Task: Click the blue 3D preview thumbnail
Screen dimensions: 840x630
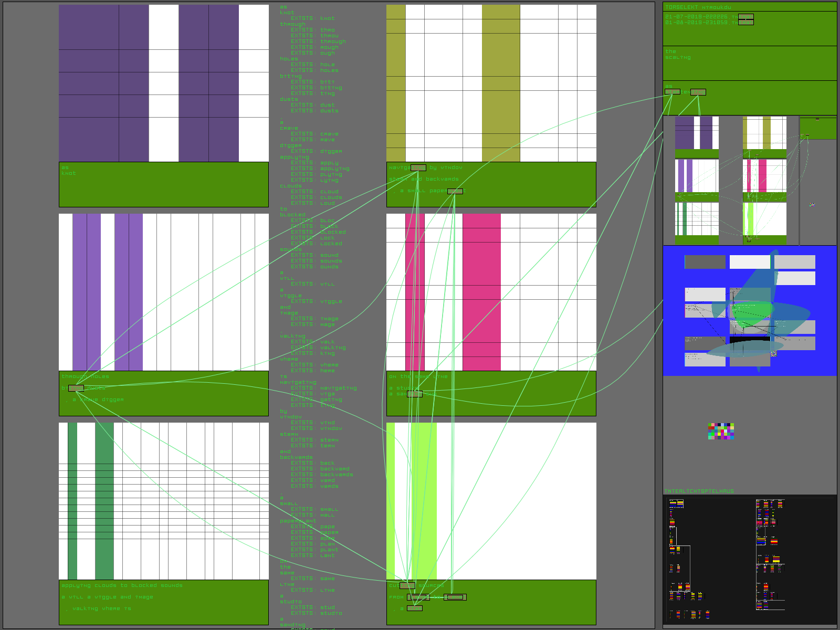Action: tap(749, 310)
